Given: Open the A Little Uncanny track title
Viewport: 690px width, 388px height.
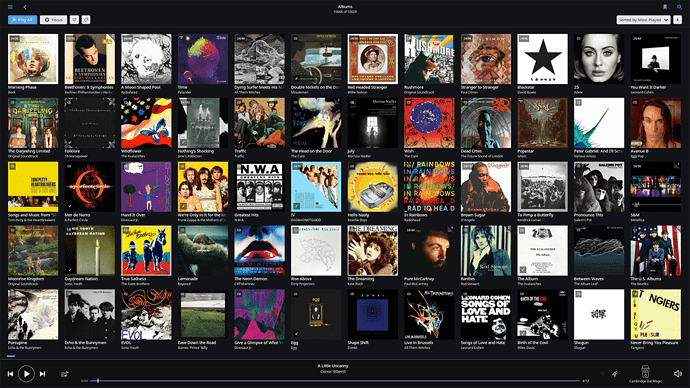Looking at the screenshot, I should [x=333, y=366].
